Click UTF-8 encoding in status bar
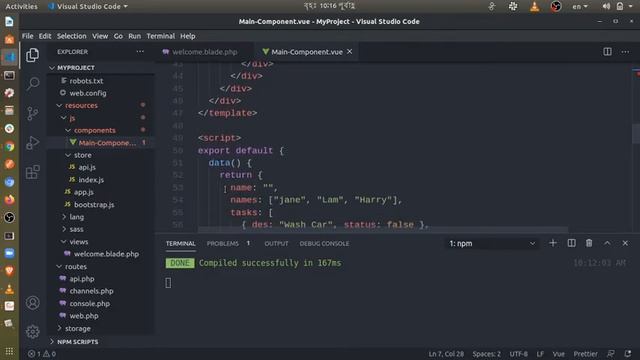Screen dimensions: 640x360 (x=518, y=354)
